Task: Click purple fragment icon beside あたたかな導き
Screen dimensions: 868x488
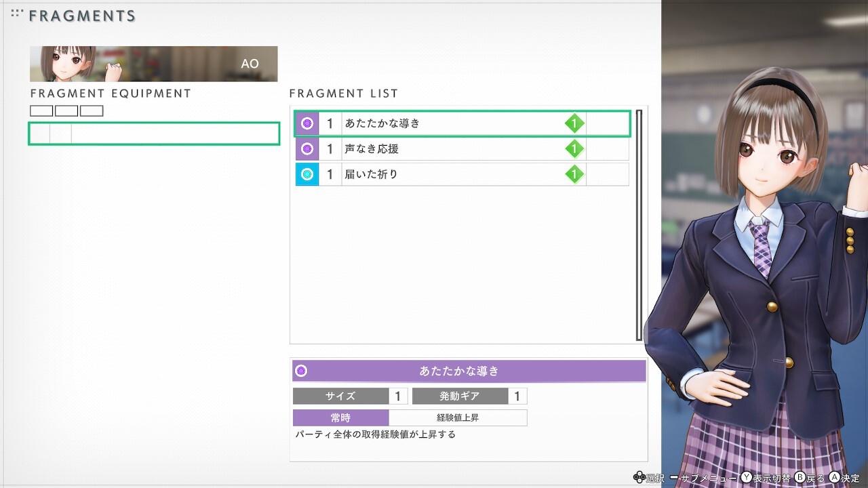Action: coord(307,123)
